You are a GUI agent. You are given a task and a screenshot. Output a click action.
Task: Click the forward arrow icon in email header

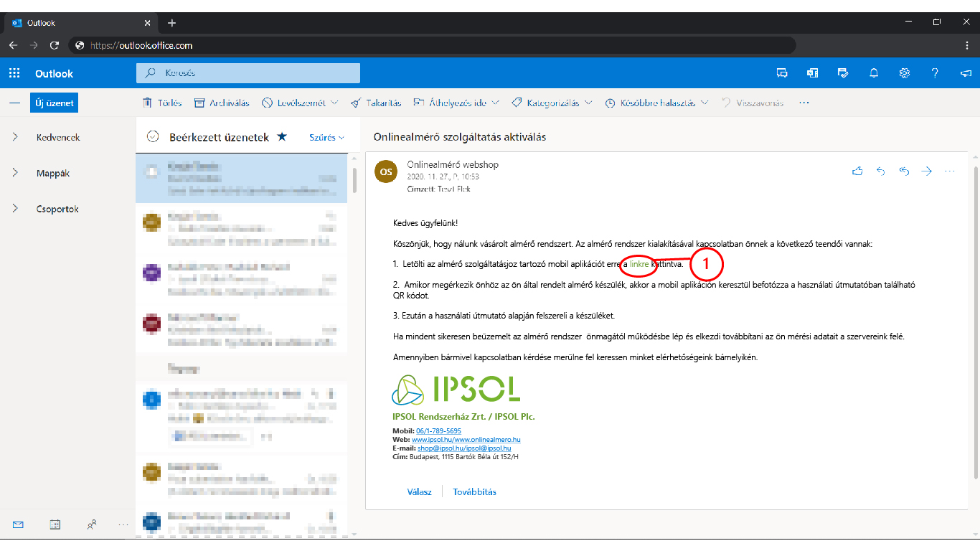(x=926, y=171)
